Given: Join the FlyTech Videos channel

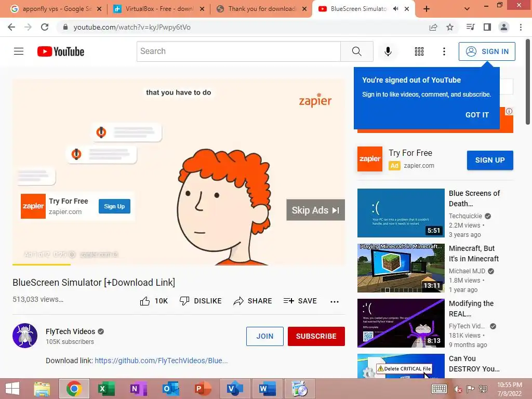Looking at the screenshot, I should [264, 336].
